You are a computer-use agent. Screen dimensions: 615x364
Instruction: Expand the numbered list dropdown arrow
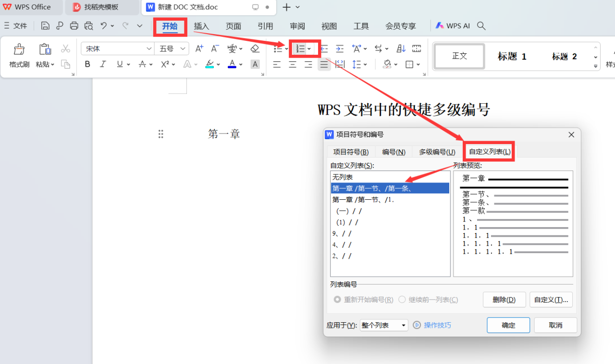click(x=309, y=49)
